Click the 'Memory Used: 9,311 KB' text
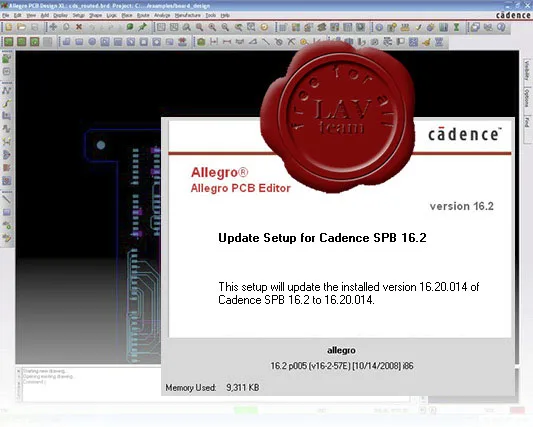This screenshot has width=533, height=427. [212, 388]
